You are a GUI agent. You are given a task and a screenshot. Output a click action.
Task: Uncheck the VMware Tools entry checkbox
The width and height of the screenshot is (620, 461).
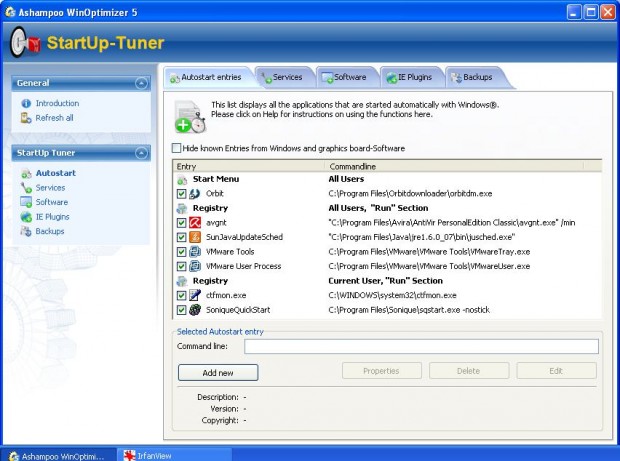(181, 252)
